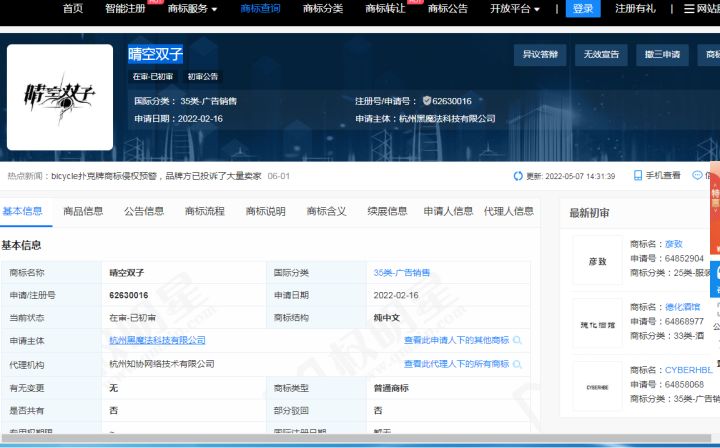This screenshot has width=720, height=448.
Task: Click the red promotional side banner
Action: (715, 207)
